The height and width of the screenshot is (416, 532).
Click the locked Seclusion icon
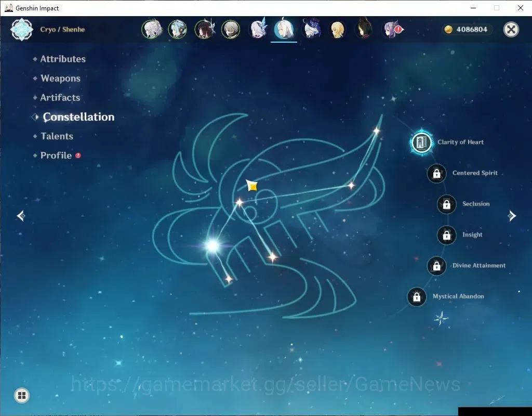coord(446,204)
